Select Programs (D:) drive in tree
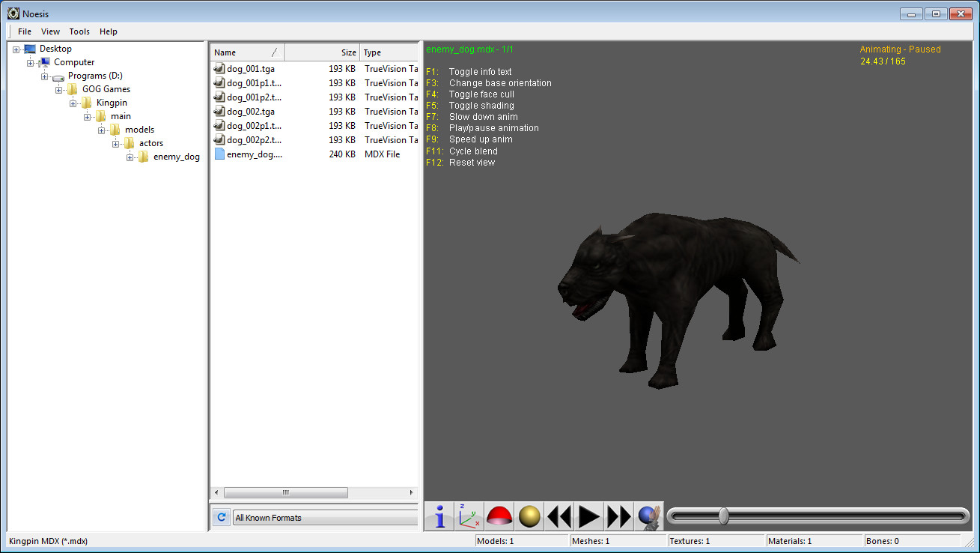This screenshot has height=553, width=980. [x=95, y=76]
